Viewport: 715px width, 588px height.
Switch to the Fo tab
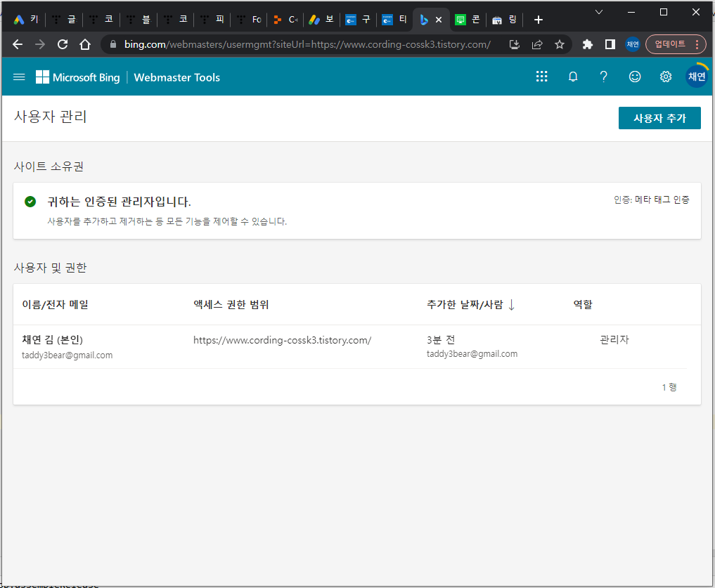coord(250,20)
